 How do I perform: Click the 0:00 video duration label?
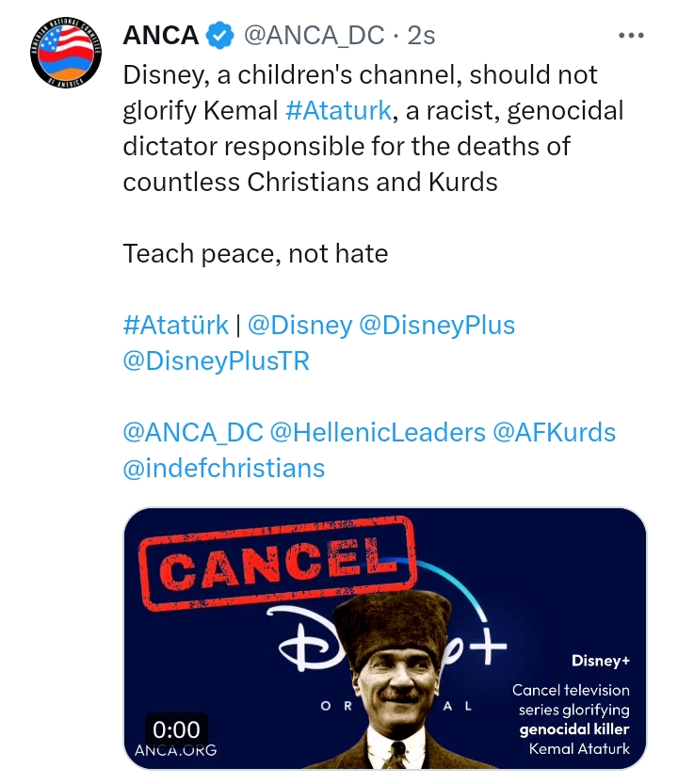(x=176, y=729)
